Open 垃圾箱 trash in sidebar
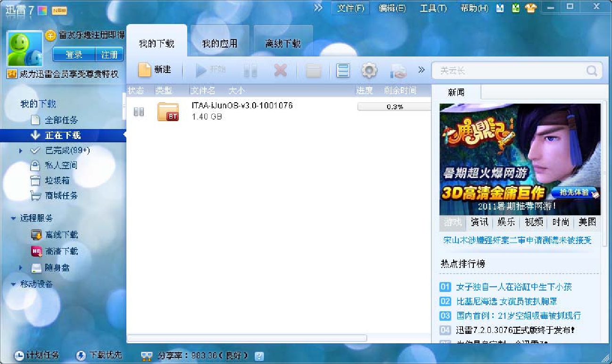The width and height of the screenshot is (612, 364). coord(57,180)
